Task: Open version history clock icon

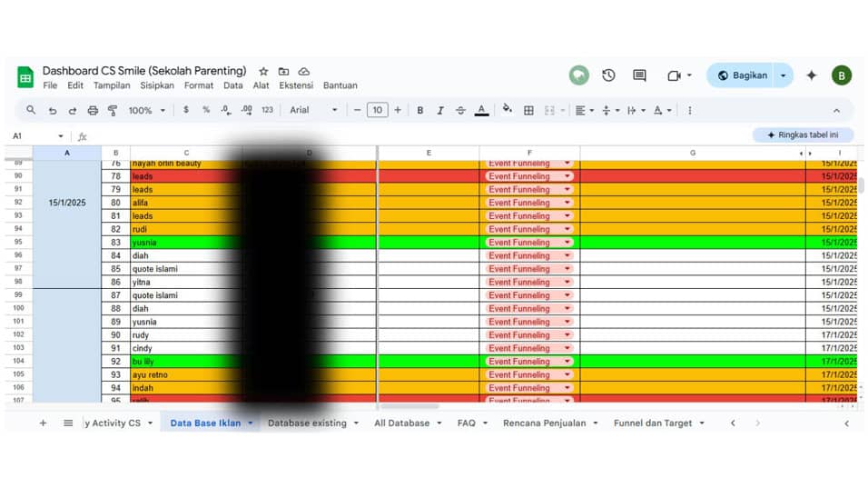Action: (x=608, y=75)
